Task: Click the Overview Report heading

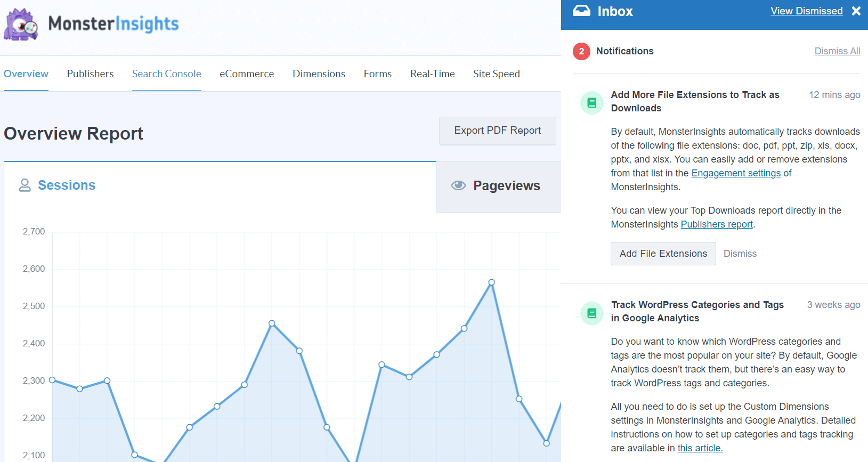Action: tap(74, 133)
